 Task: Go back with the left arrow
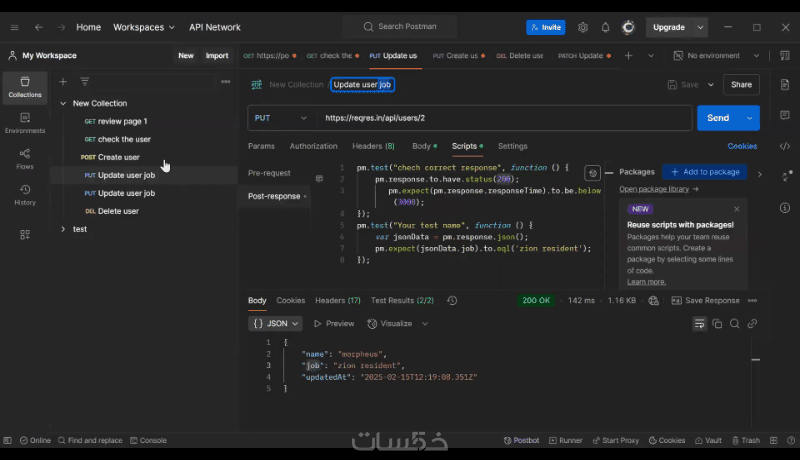click(39, 27)
